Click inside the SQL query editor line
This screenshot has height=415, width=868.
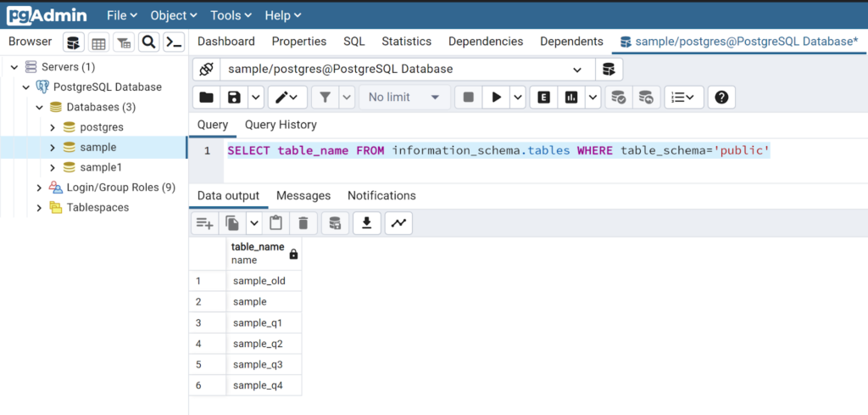pos(498,151)
